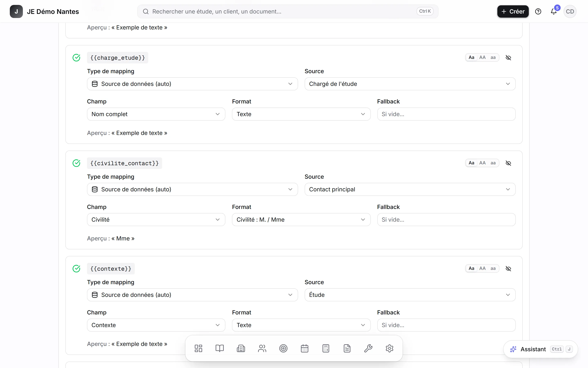Set contexte casing to Aa
Viewport: 588px width, 368px height.
[x=471, y=268]
